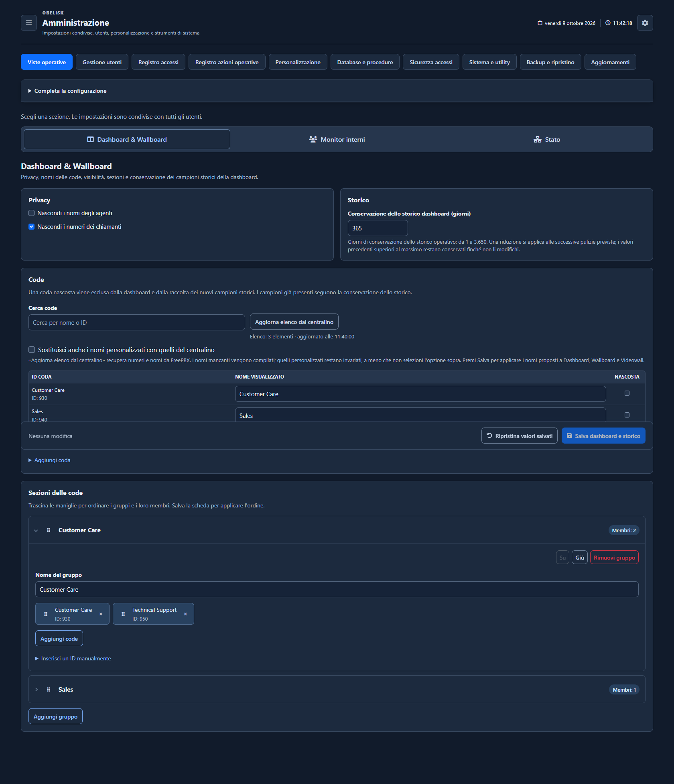Remove Technical Support ID 950 from group

coord(185,614)
